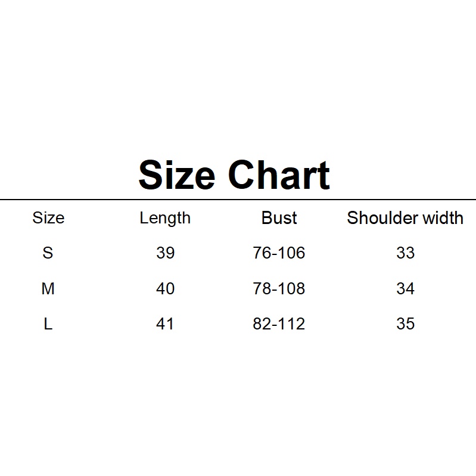Click the M size row label
This screenshot has height=476, width=476.
coord(48,288)
